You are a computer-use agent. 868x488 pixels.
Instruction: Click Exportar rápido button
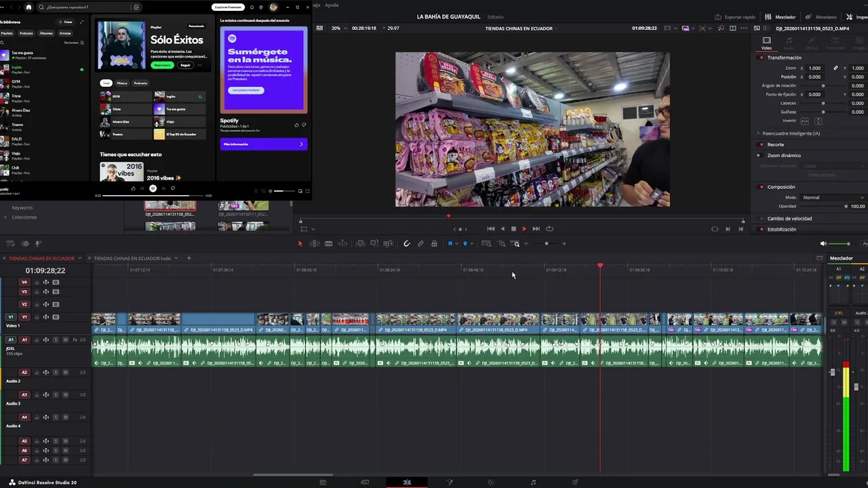736,16
